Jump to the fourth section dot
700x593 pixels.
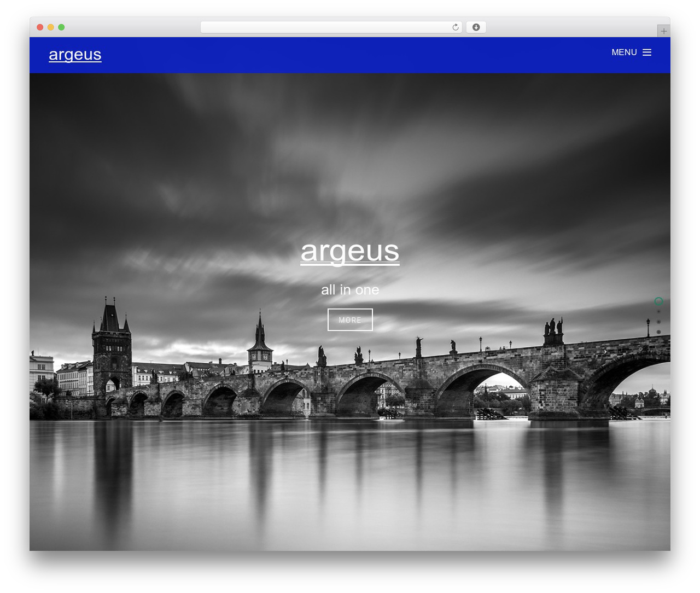[x=659, y=332]
